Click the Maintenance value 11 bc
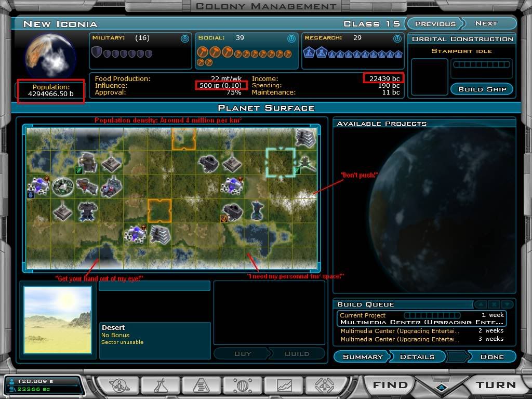532x399 pixels. tap(391, 92)
